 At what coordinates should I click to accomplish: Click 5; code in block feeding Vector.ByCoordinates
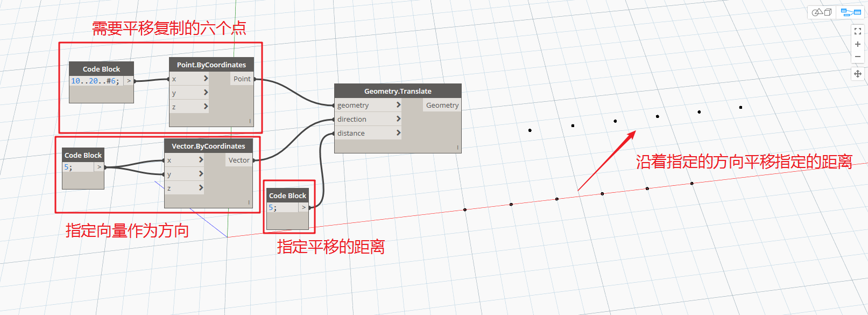pyautogui.click(x=68, y=167)
